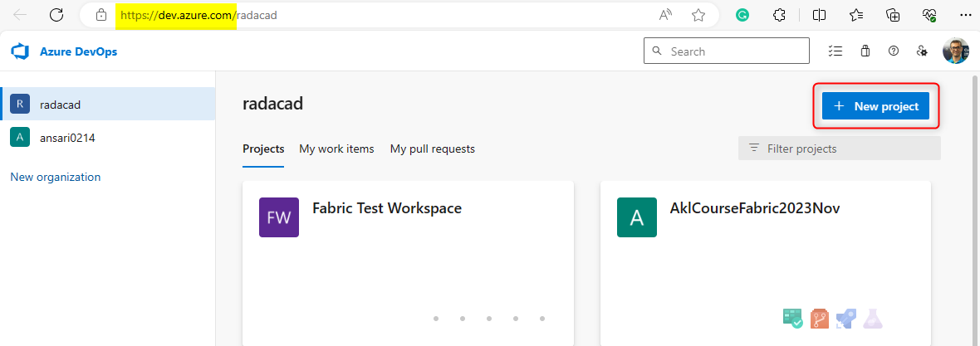Open Boards icon on AklCourseFabric2023Nov card
980x346 pixels.
click(792, 318)
